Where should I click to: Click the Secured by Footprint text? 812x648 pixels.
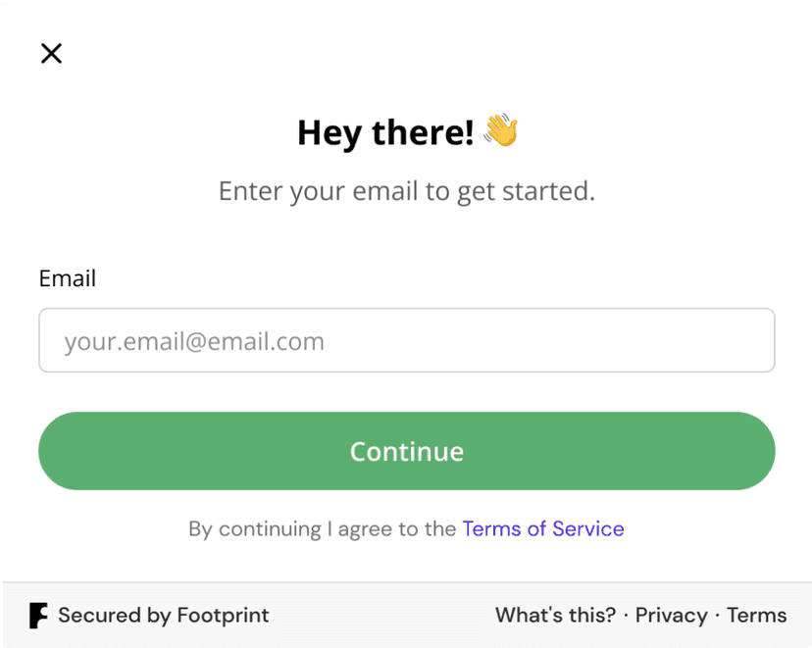point(164,616)
